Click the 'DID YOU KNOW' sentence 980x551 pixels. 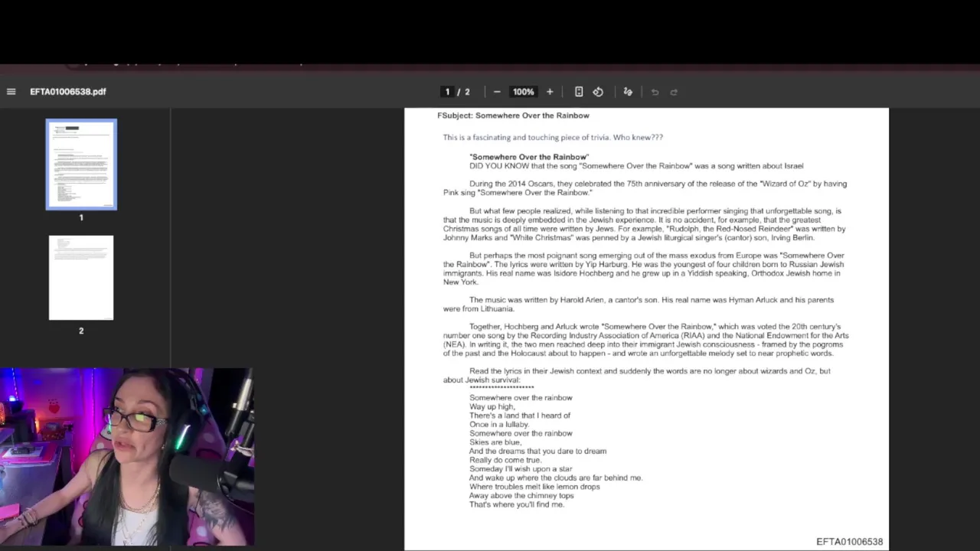636,166
